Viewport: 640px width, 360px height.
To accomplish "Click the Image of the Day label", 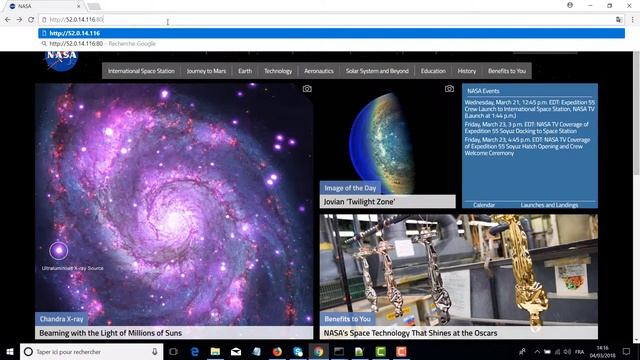I will tap(350, 188).
